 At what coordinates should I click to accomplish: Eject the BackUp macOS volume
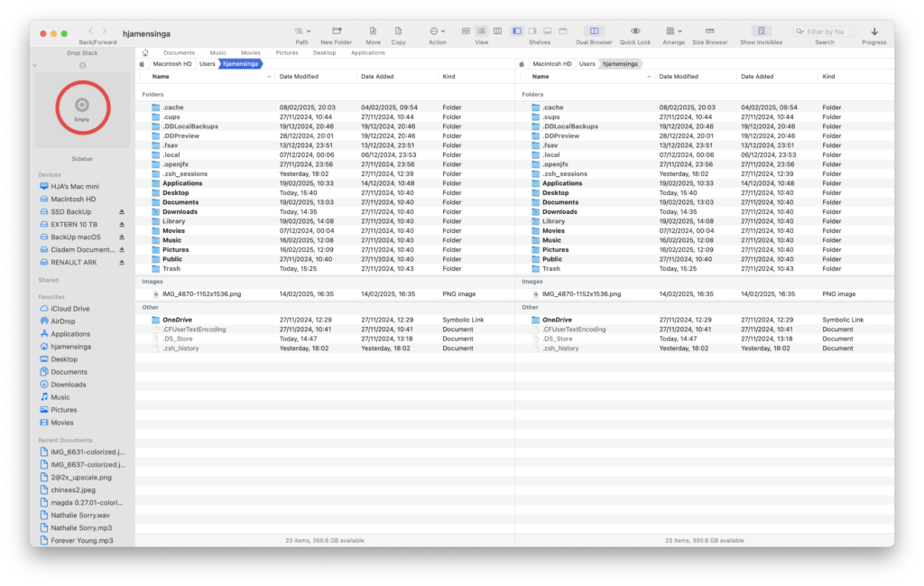pos(122,237)
